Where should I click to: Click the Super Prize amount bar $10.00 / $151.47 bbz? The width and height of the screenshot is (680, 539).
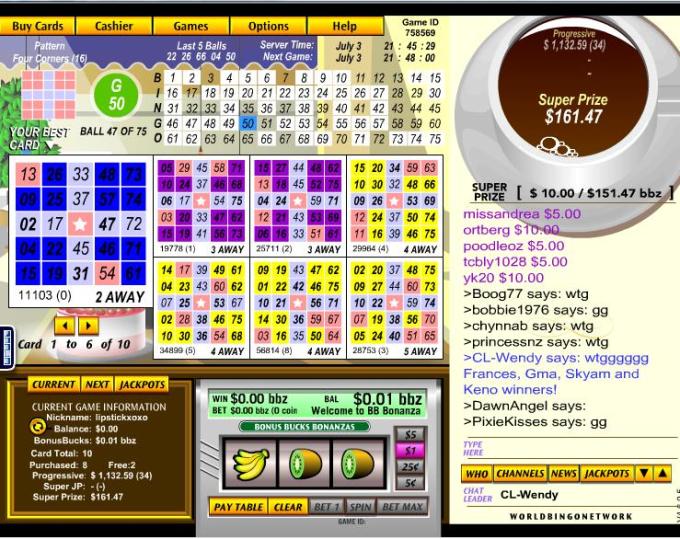(x=595, y=193)
